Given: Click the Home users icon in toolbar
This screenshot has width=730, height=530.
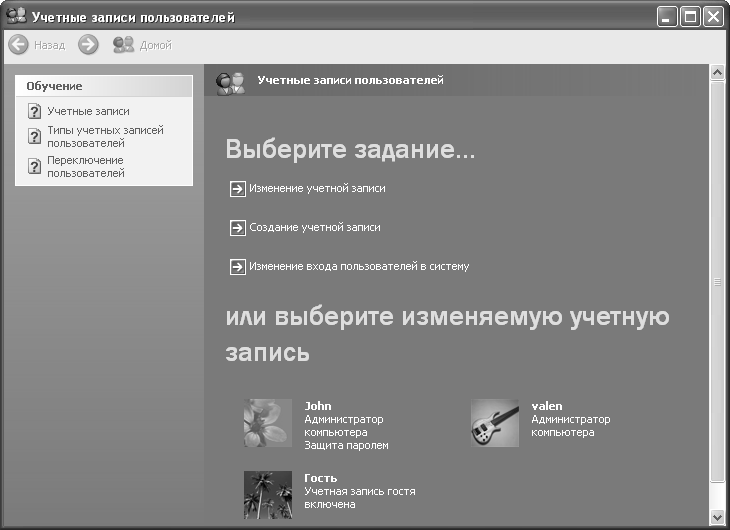Looking at the screenshot, I should point(123,45).
